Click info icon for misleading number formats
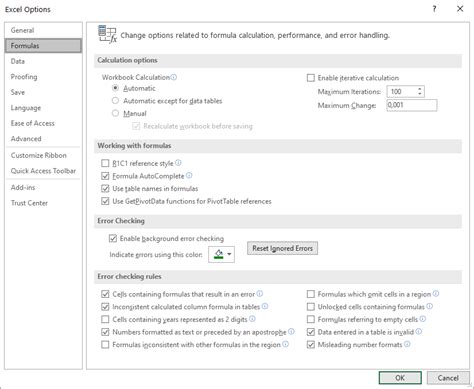Viewport: 474px width, 389px height. [407, 344]
